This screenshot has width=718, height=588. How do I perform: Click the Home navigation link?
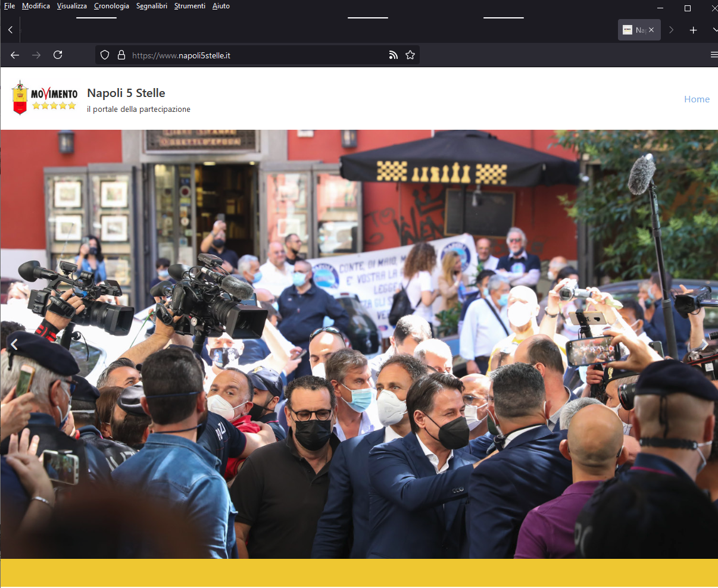(x=697, y=99)
